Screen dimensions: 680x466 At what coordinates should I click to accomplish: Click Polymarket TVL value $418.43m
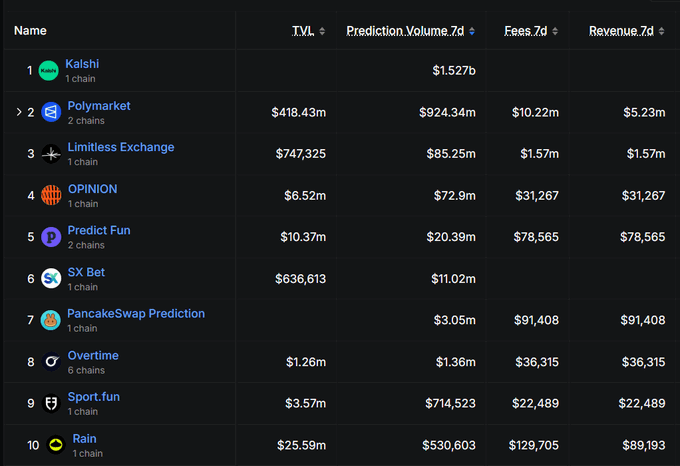298,113
